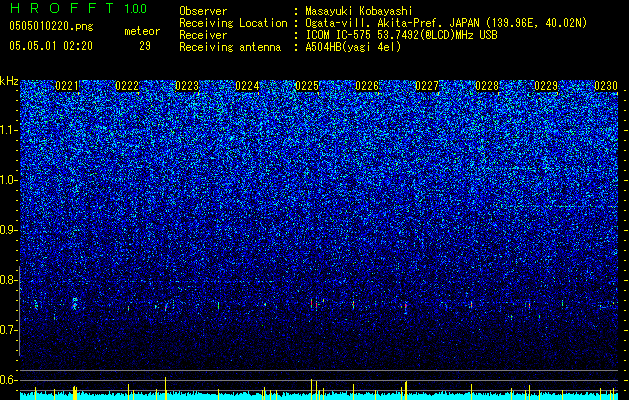The image size is (629, 400).
Task: Click the Observer label
Action: click(203, 11)
